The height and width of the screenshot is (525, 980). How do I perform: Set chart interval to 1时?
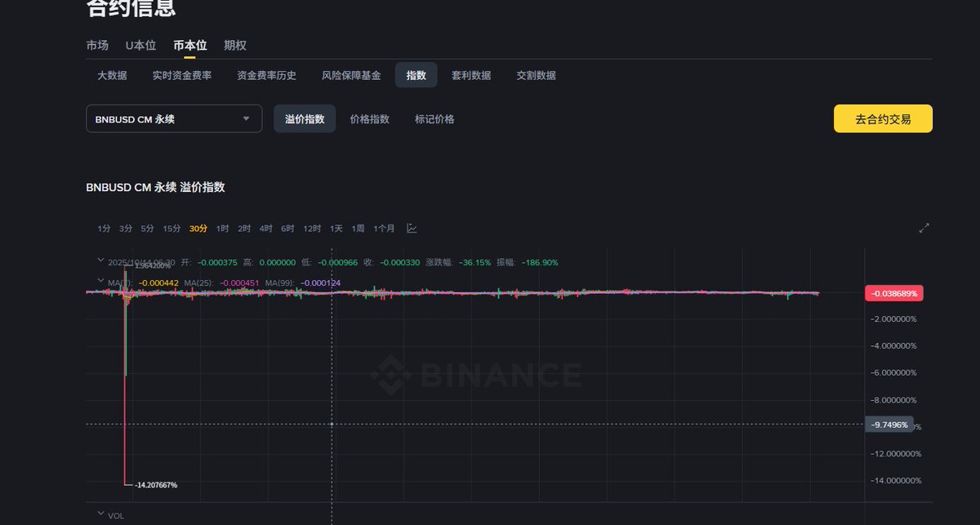(x=223, y=229)
